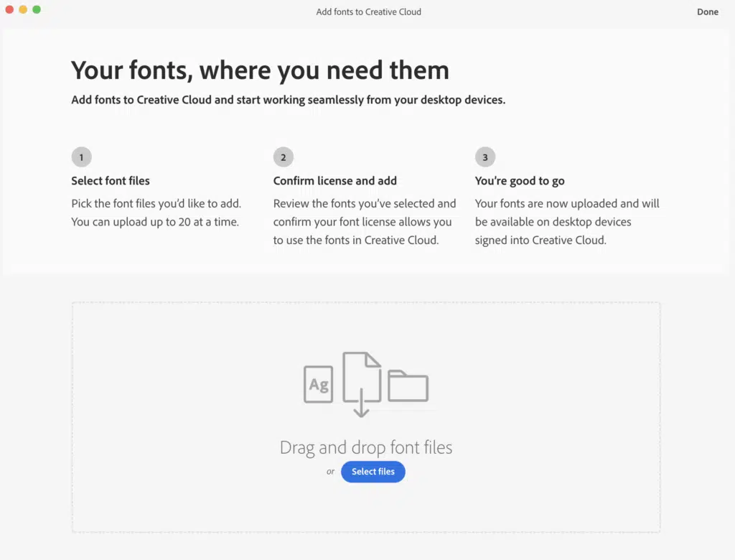The image size is (735, 560).
Task: Click the Confirm license and add heading
Action: pyautogui.click(x=334, y=180)
